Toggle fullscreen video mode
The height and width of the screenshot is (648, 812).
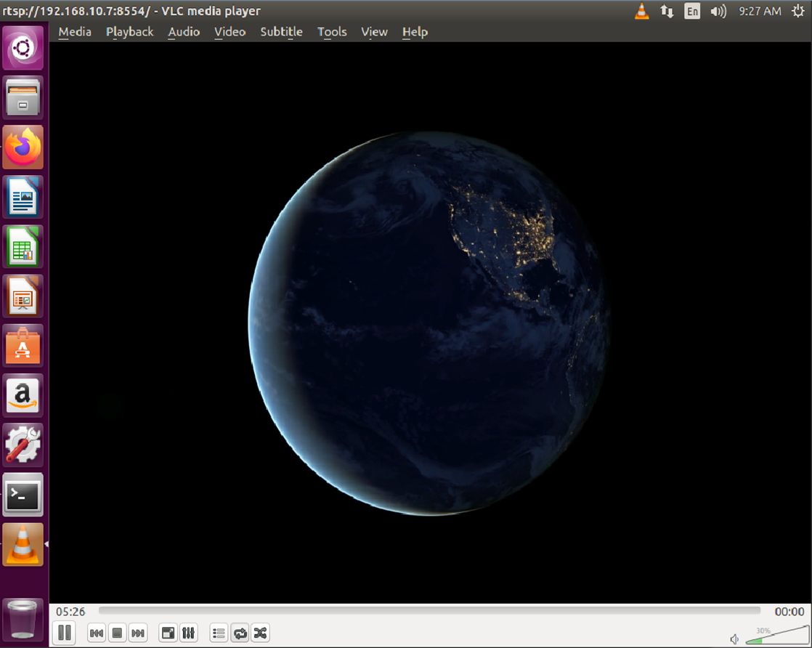point(168,633)
